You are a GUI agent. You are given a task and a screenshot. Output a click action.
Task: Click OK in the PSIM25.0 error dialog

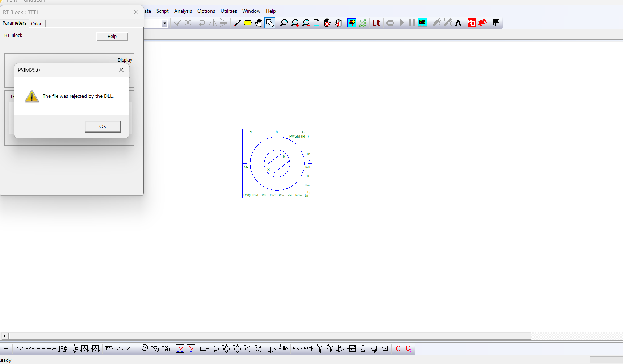coord(103,126)
